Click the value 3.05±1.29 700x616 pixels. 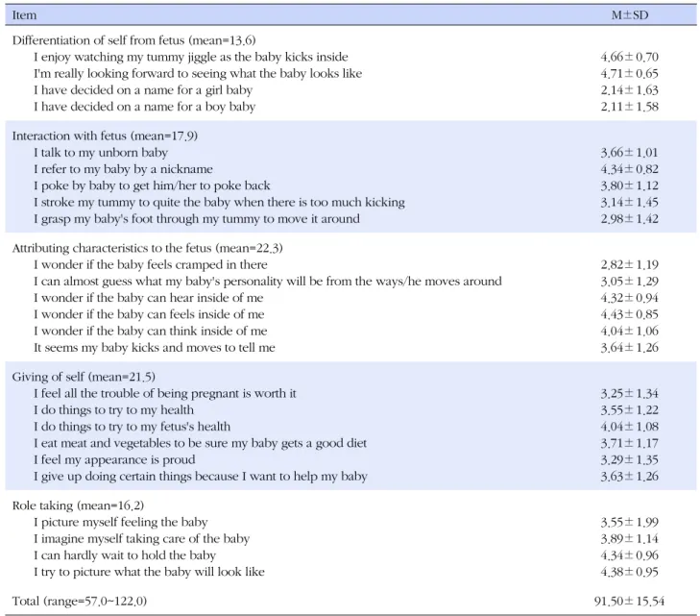630,281
